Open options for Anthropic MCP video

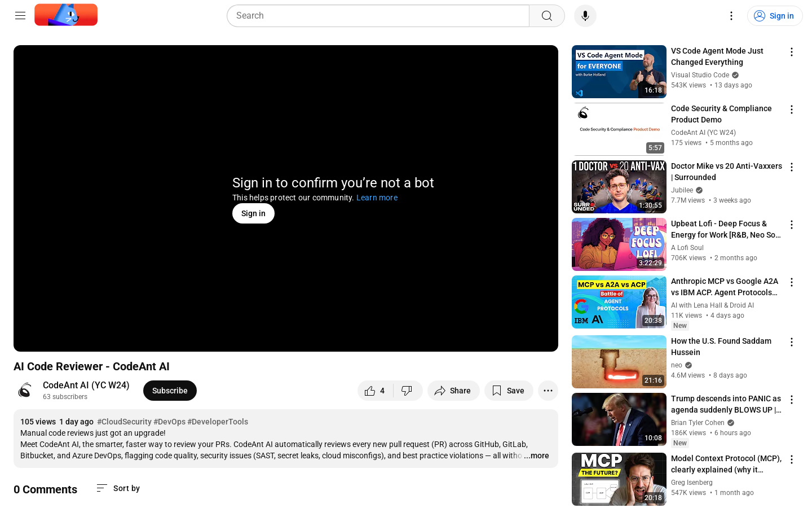(x=792, y=282)
